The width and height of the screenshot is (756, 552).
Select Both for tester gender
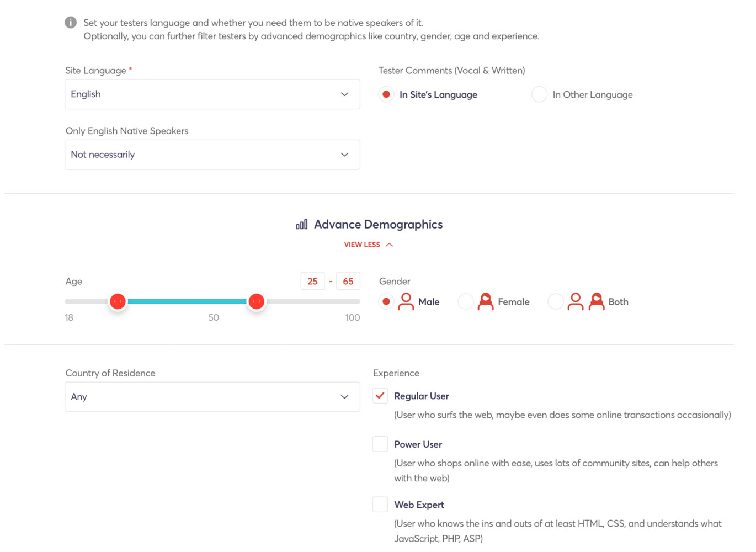click(x=555, y=301)
